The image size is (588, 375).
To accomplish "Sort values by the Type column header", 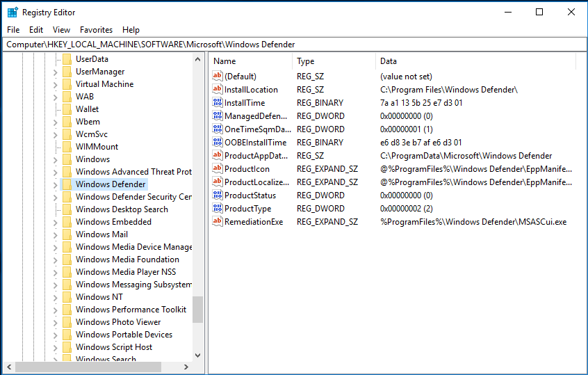I will tap(334, 61).
